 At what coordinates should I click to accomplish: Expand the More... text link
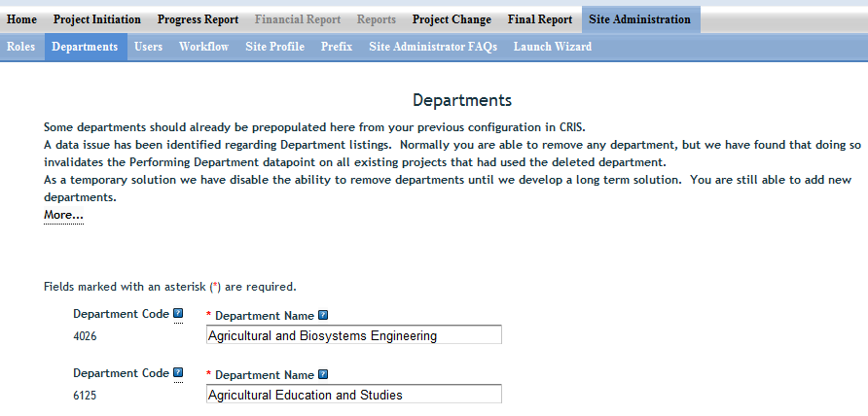click(63, 215)
